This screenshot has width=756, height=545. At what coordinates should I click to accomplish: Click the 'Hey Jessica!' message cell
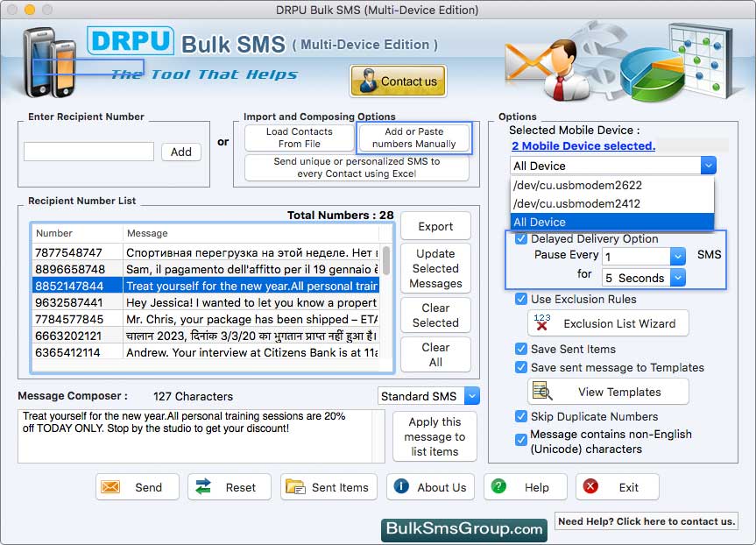[251, 302]
